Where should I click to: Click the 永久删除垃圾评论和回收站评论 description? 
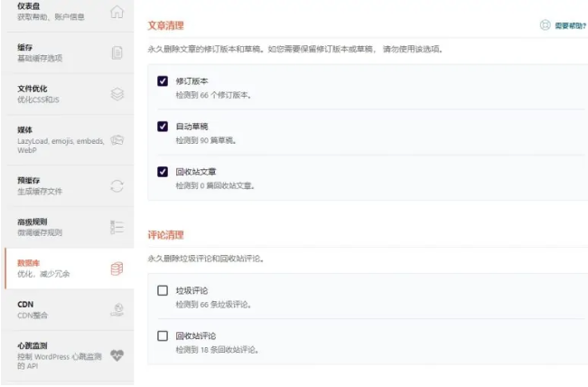206,259
